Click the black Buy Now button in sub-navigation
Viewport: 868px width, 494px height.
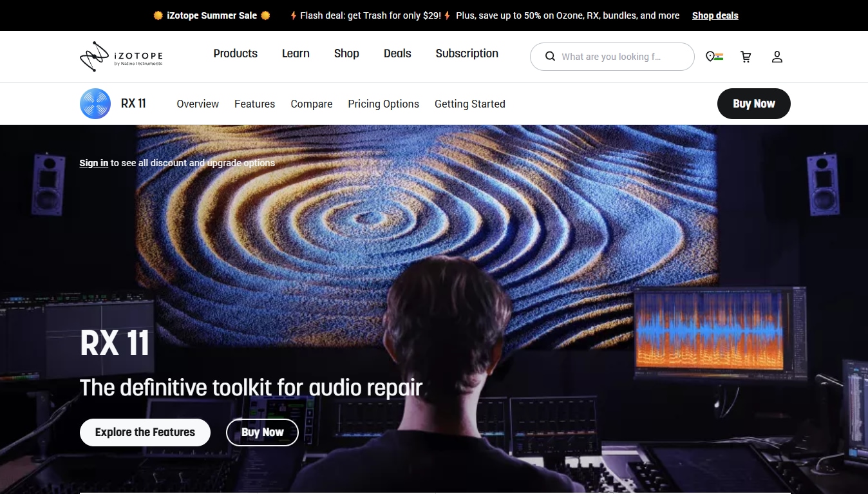click(754, 104)
